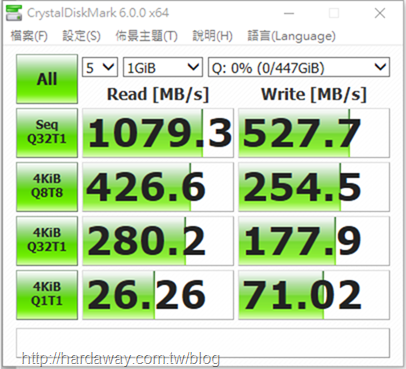The width and height of the screenshot is (406, 369).
Task: Open the 檔案(F) menu
Action: pyautogui.click(x=29, y=36)
